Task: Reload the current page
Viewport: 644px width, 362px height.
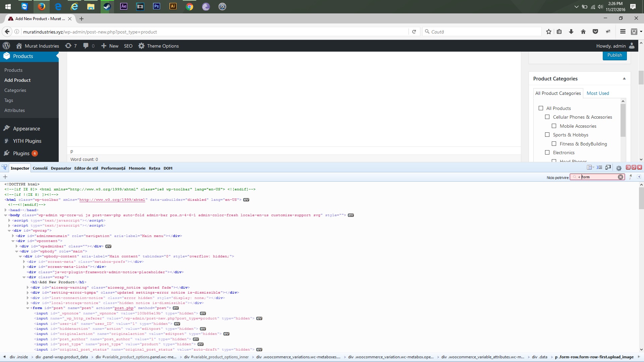Action: click(x=414, y=32)
